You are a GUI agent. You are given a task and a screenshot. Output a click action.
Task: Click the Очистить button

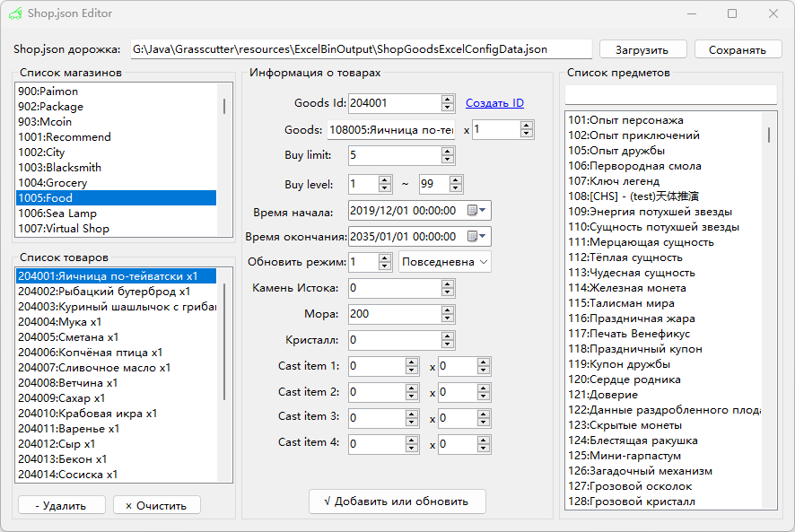point(156,505)
